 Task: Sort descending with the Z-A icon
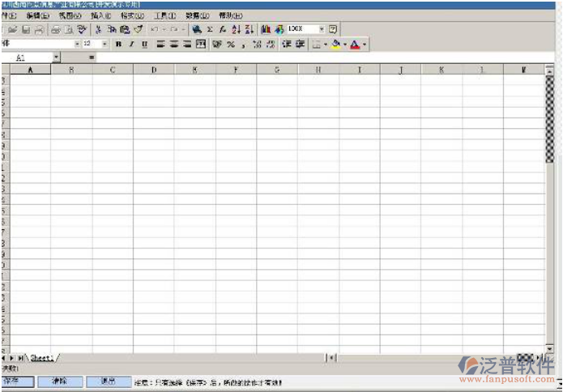tap(250, 30)
